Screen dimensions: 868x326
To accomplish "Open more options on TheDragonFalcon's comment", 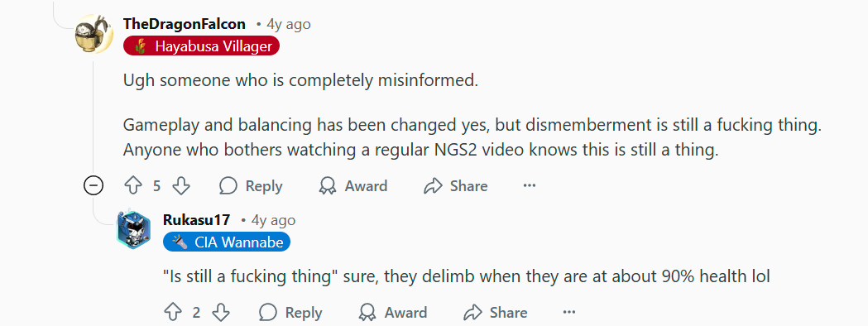I will click(530, 186).
